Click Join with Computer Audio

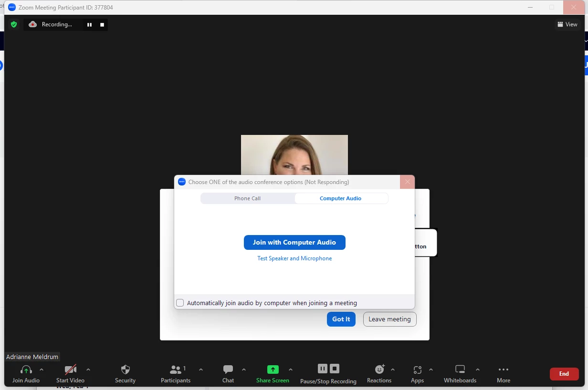click(x=294, y=242)
